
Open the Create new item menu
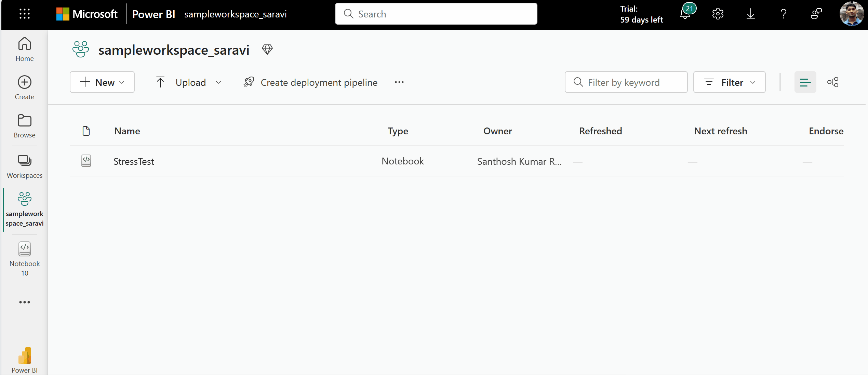tap(101, 81)
